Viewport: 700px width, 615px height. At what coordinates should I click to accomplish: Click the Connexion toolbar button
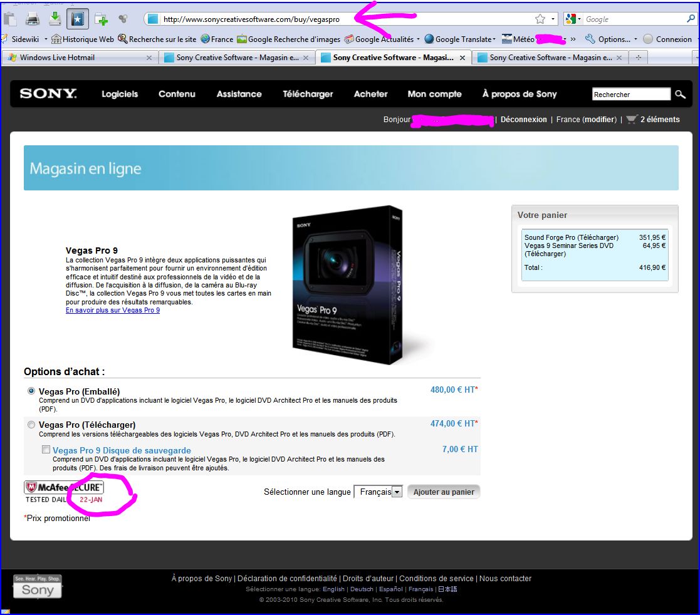click(x=667, y=39)
